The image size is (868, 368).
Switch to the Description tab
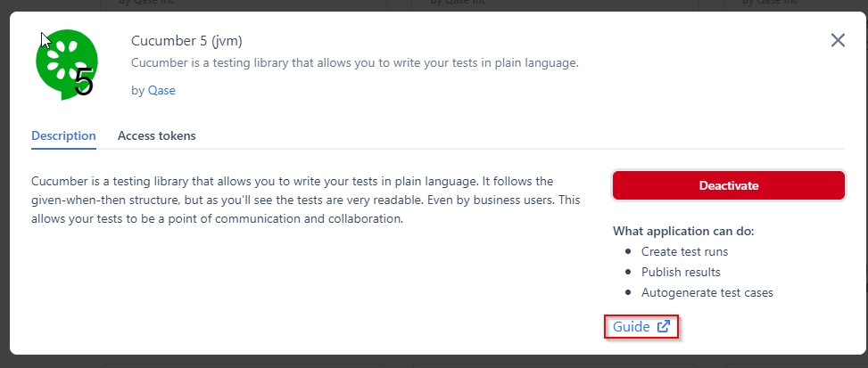click(63, 136)
